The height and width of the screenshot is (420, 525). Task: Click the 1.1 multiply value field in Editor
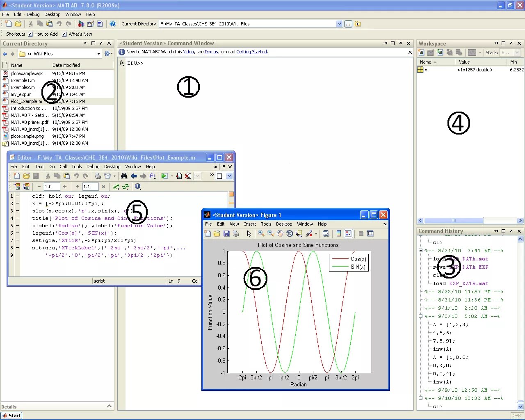[x=90, y=187]
